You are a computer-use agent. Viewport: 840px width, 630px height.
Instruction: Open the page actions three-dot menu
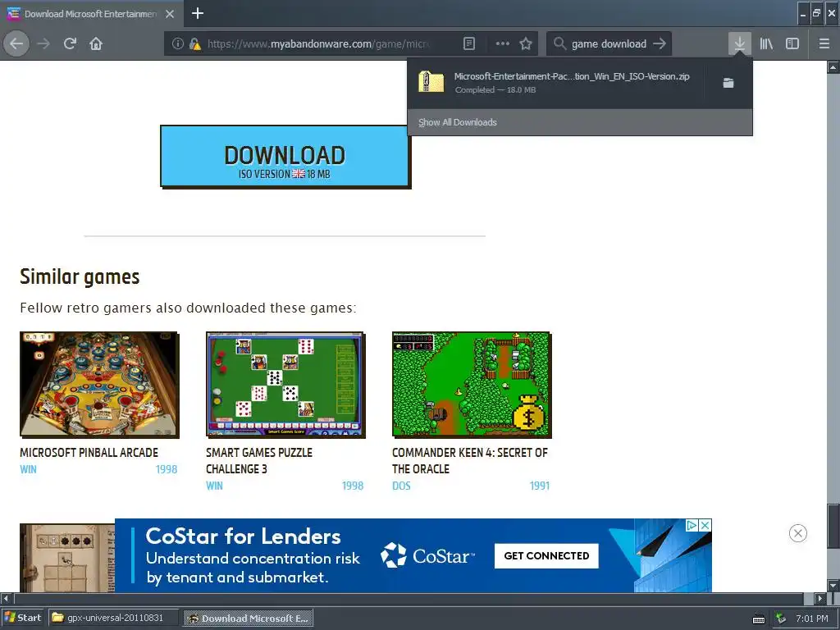503,44
